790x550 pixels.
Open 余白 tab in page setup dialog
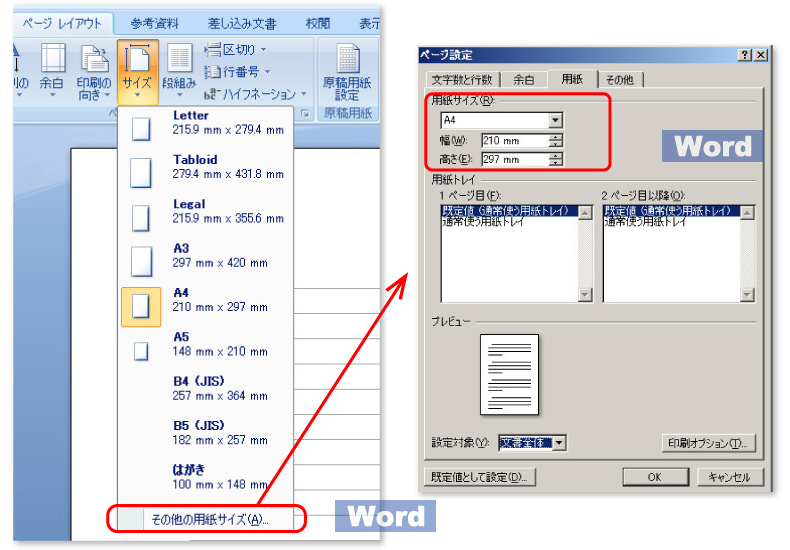point(524,80)
